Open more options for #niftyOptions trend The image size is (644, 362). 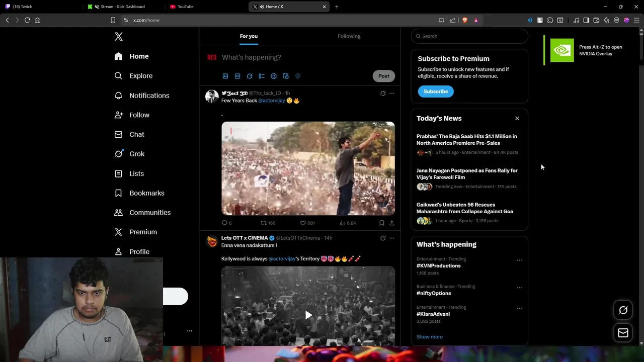click(x=519, y=288)
